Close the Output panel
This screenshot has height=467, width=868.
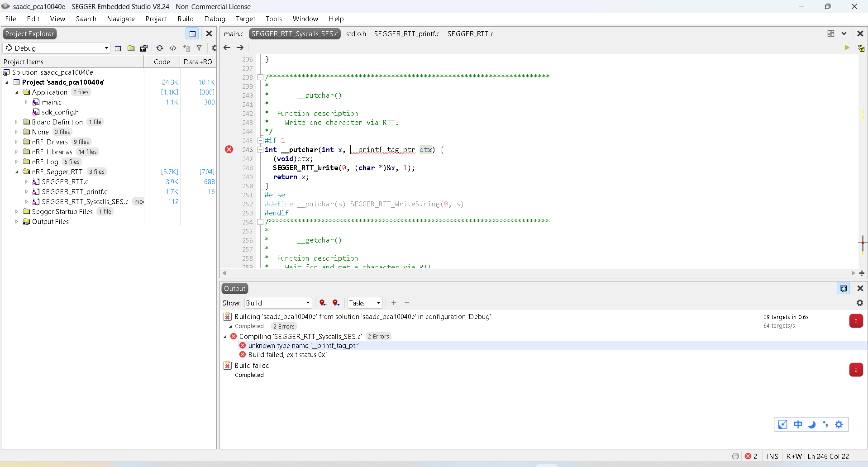pos(860,288)
